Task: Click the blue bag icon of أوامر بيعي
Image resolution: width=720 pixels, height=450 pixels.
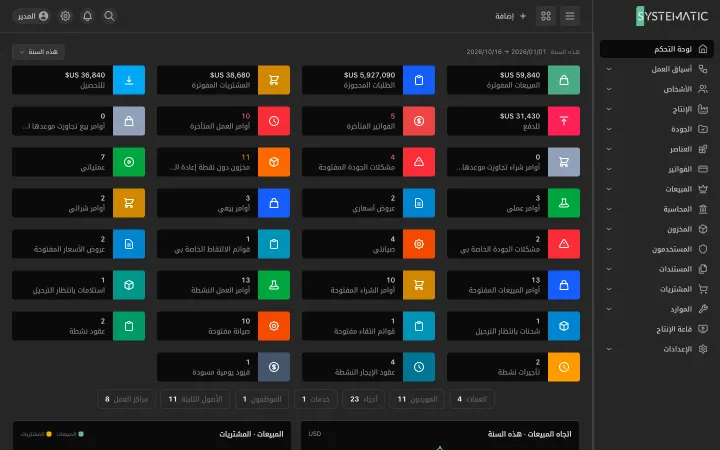Action: 274,203
